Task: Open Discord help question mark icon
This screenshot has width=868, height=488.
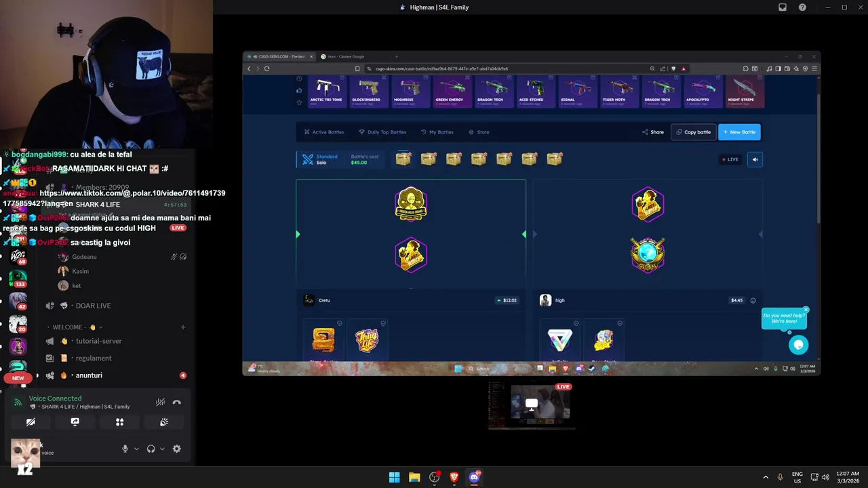Action: (802, 7)
